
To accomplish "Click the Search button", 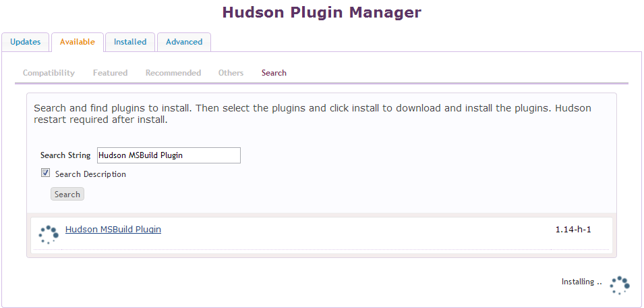I will tap(67, 194).
